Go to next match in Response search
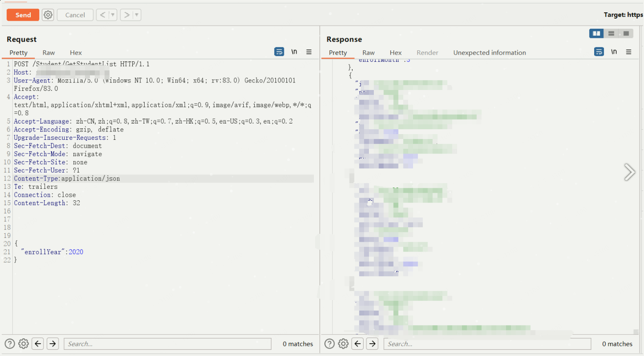 [x=372, y=344]
